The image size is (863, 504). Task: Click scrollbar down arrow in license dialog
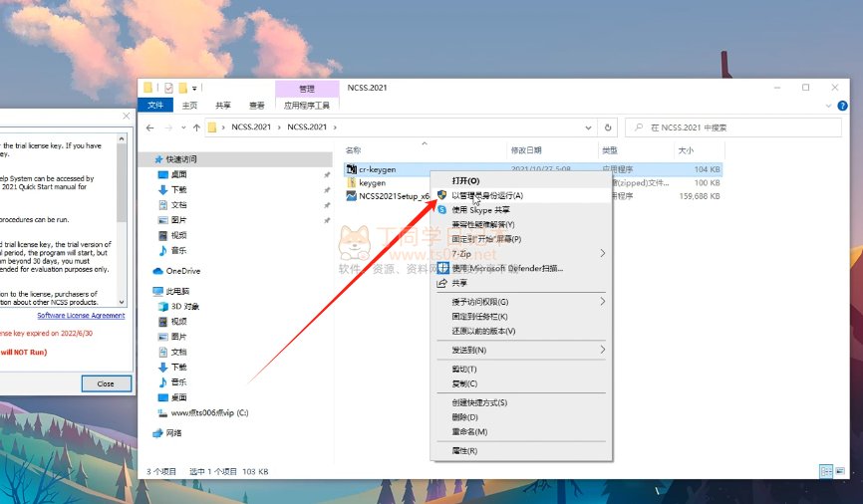pos(122,302)
